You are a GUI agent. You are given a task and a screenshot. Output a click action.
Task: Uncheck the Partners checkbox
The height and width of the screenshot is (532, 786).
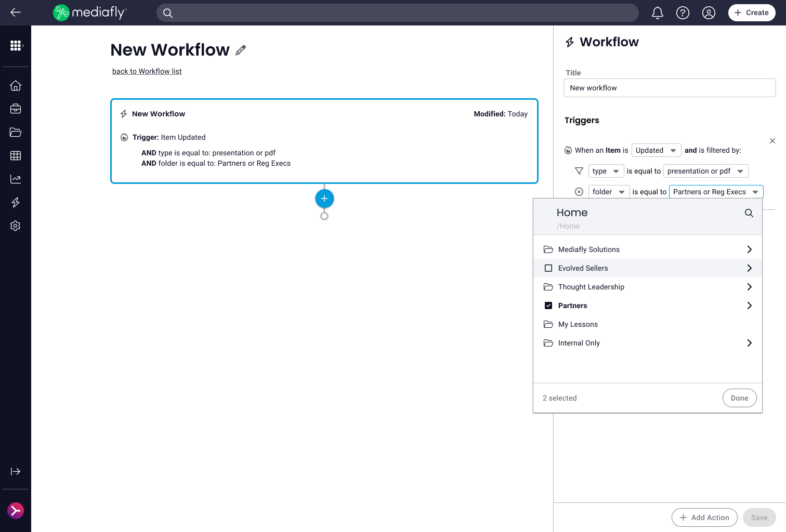[548, 305]
